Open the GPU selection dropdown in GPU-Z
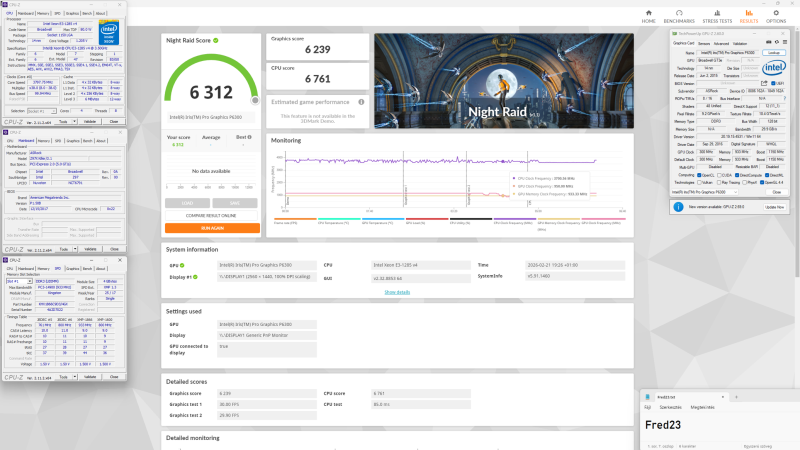The height and width of the screenshot is (450, 800). [705, 192]
